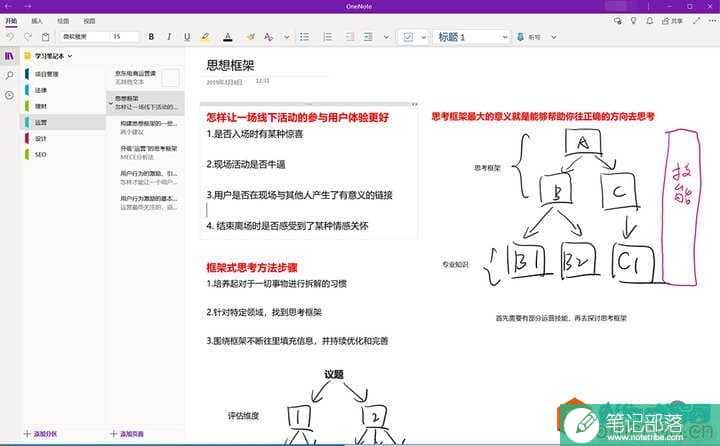Screen dimensions: 720x446
Task: Open paragraph options chevron after indent icons
Action: coord(386,37)
